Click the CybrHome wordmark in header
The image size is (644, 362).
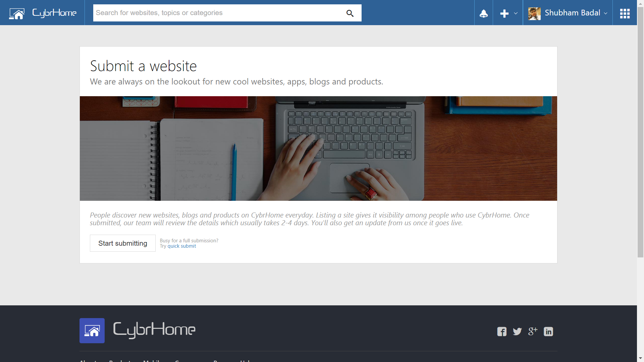click(54, 13)
